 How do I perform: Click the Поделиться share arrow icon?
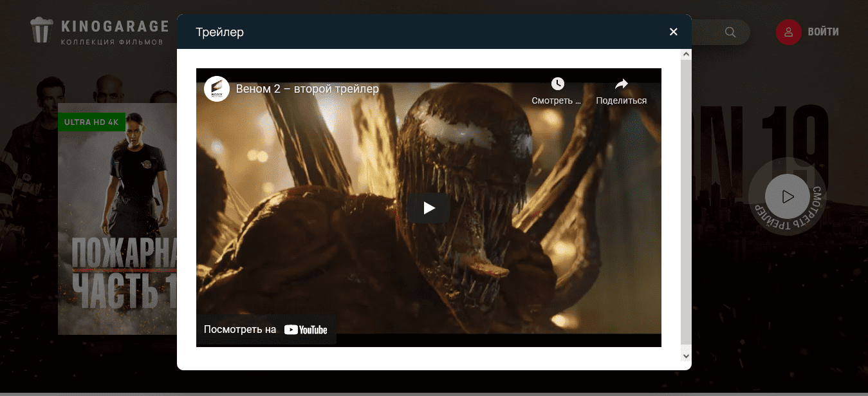[621, 84]
